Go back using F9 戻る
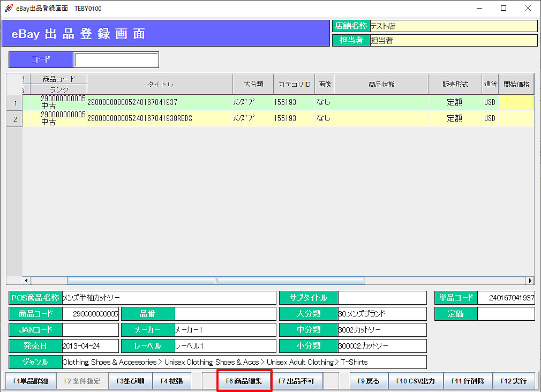 [x=369, y=381]
